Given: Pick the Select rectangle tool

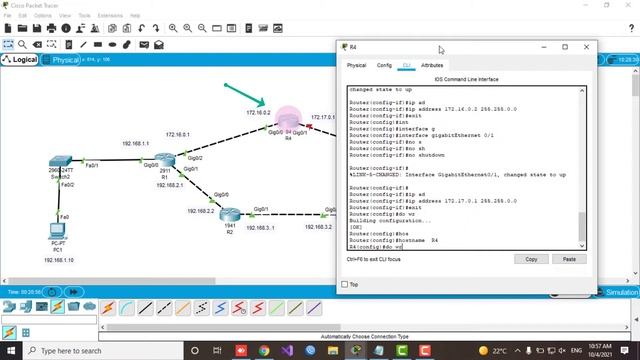Looking at the screenshot, I should (8, 44).
